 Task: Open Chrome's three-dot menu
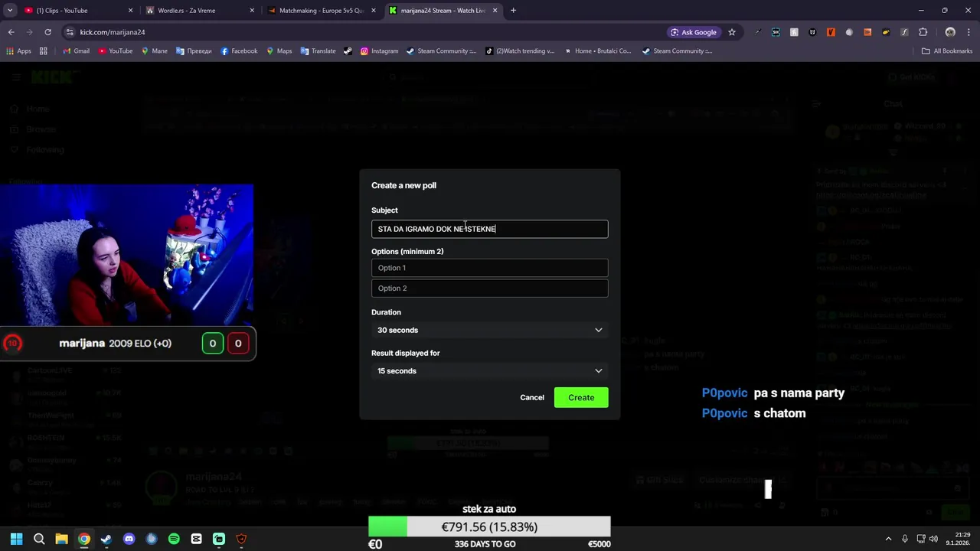click(969, 32)
